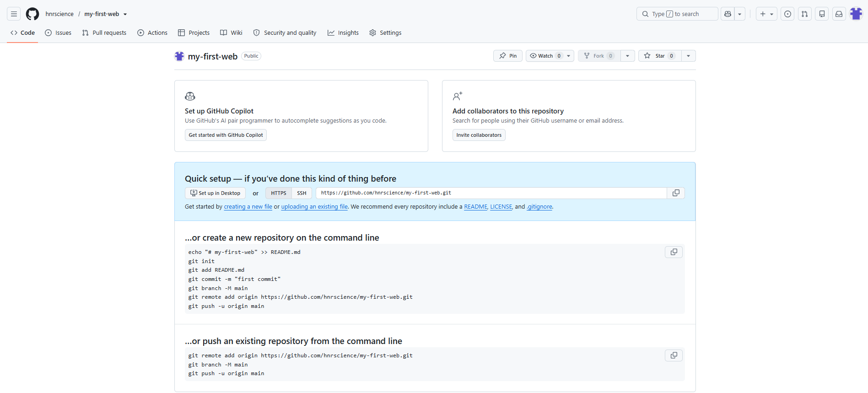Pin the my-first-web repository

[508, 56]
